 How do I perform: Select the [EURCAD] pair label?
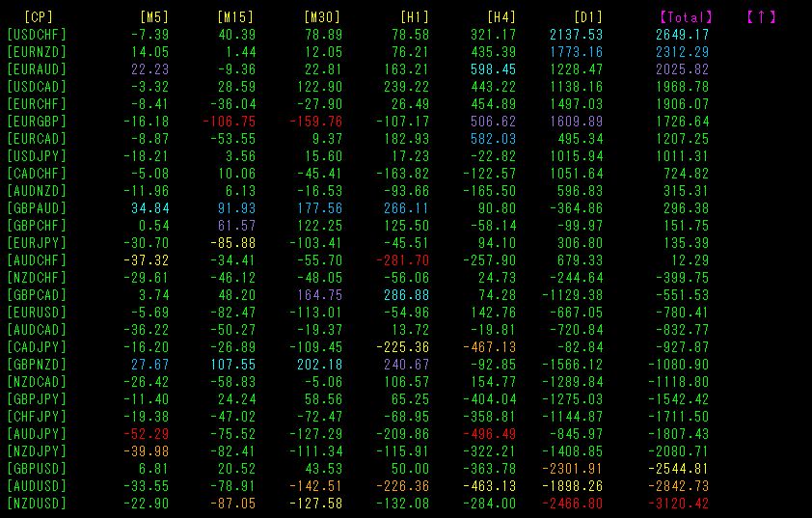coord(37,139)
